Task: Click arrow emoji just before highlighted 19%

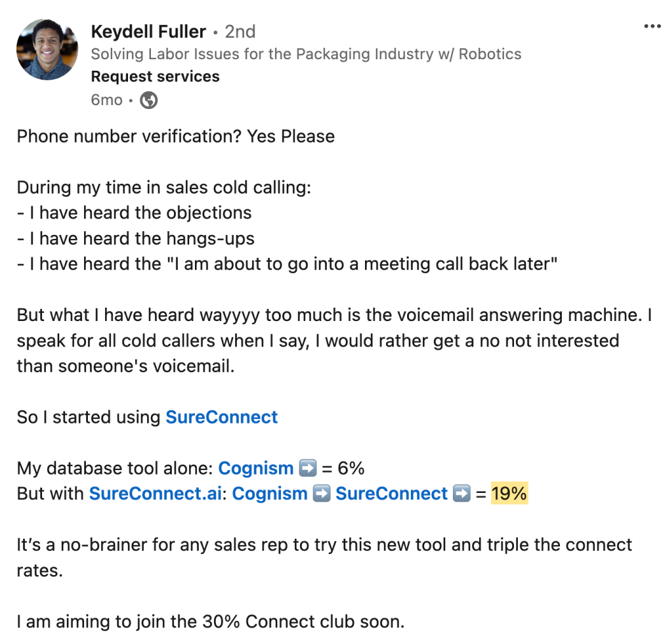Action: [461, 494]
